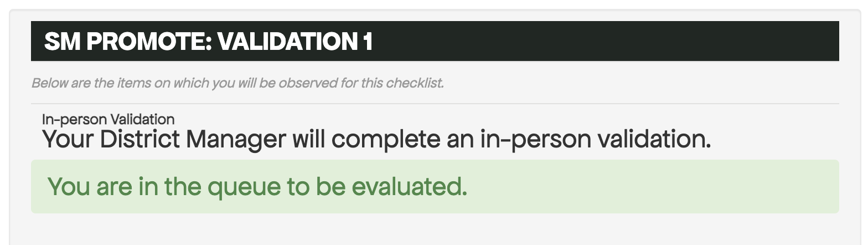868x245 pixels.
Task: Click the "SM PROMOTE: VALIDATION 1" heading
Action: (x=208, y=42)
